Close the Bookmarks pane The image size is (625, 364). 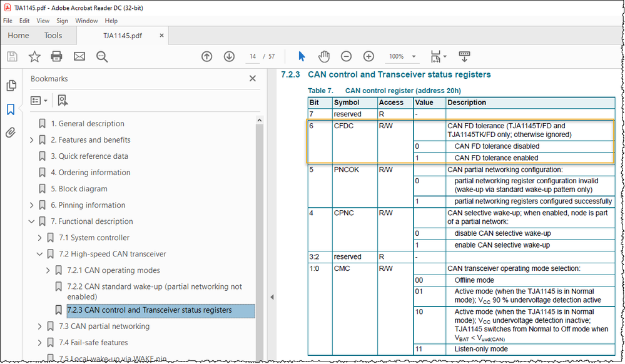(x=253, y=79)
